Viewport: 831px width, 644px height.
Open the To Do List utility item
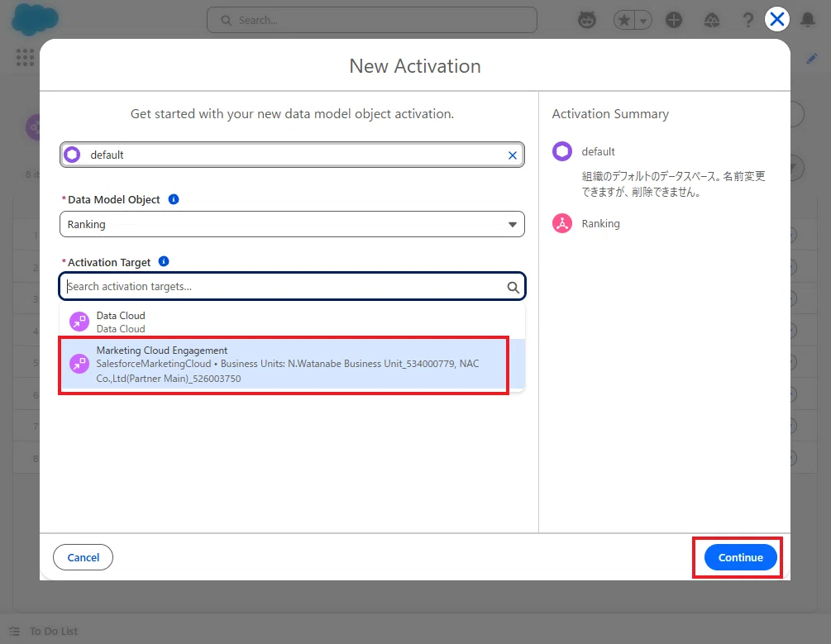pyautogui.click(x=45, y=631)
